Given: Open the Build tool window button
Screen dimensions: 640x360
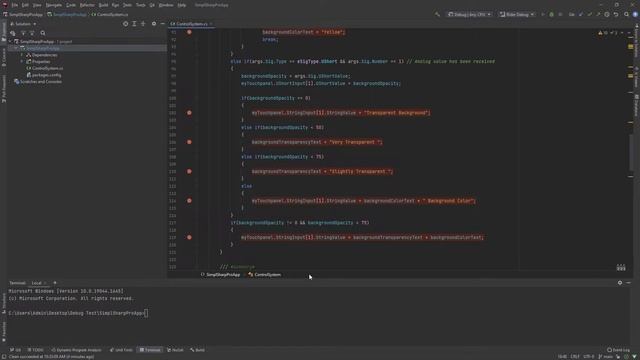Looking at the screenshot, I should pos(198,350).
